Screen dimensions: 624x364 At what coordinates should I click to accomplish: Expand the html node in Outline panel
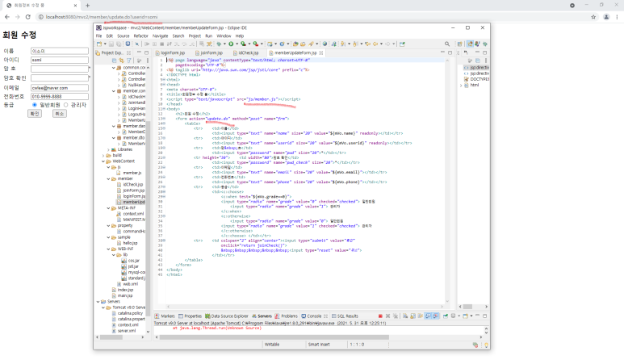[x=461, y=85]
